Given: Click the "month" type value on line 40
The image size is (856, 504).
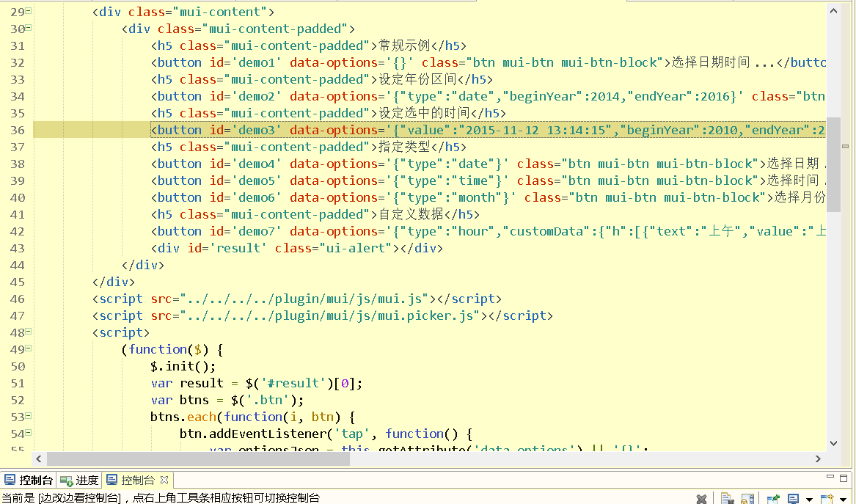Looking at the screenshot, I should (477, 197).
